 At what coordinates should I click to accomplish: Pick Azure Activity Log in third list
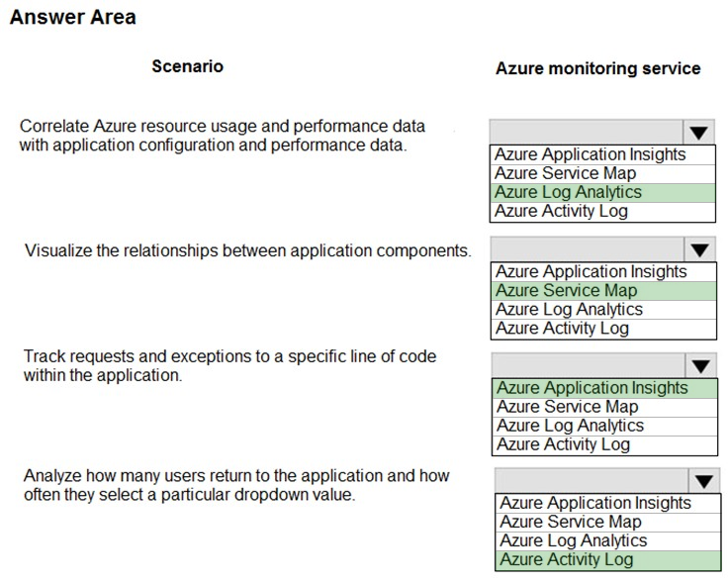pyautogui.click(x=605, y=445)
